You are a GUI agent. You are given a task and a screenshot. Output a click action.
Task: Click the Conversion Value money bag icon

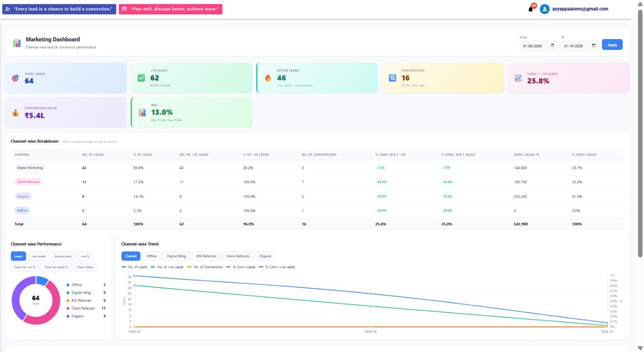15,113
